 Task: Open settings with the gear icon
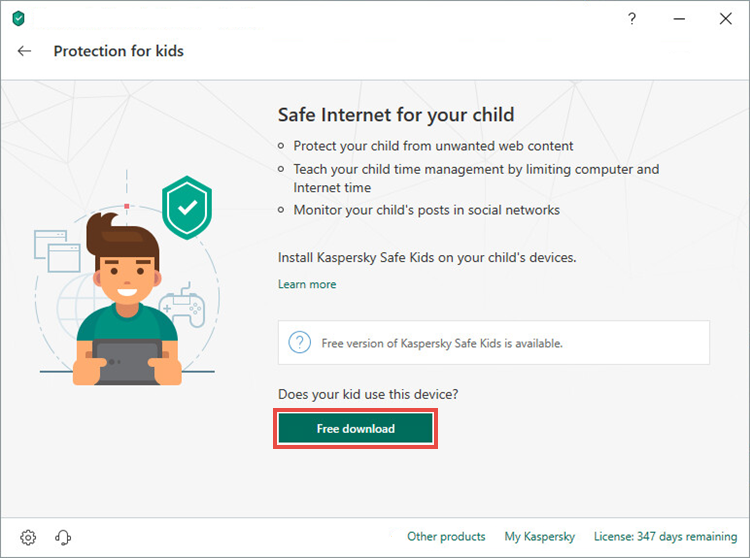tap(28, 537)
